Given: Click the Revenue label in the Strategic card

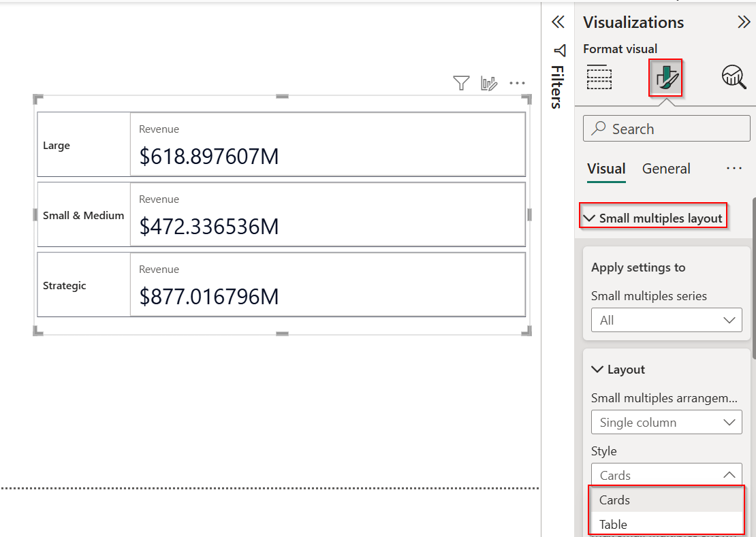Looking at the screenshot, I should pos(159,270).
